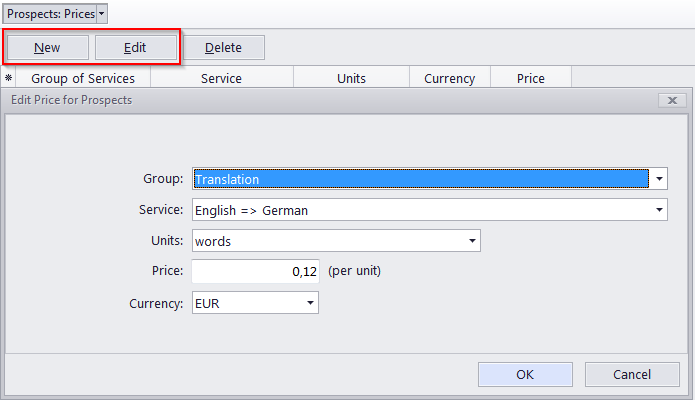Expand the Service dropdown arrow

click(x=659, y=210)
